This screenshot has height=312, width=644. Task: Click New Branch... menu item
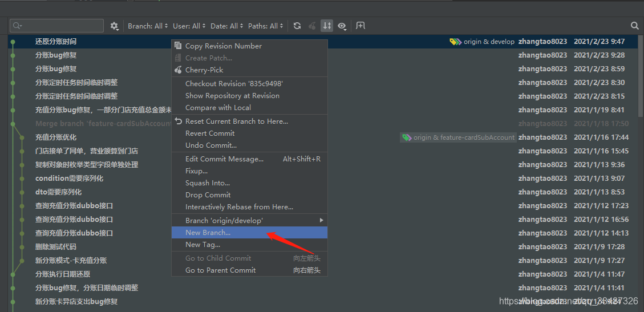click(x=249, y=232)
